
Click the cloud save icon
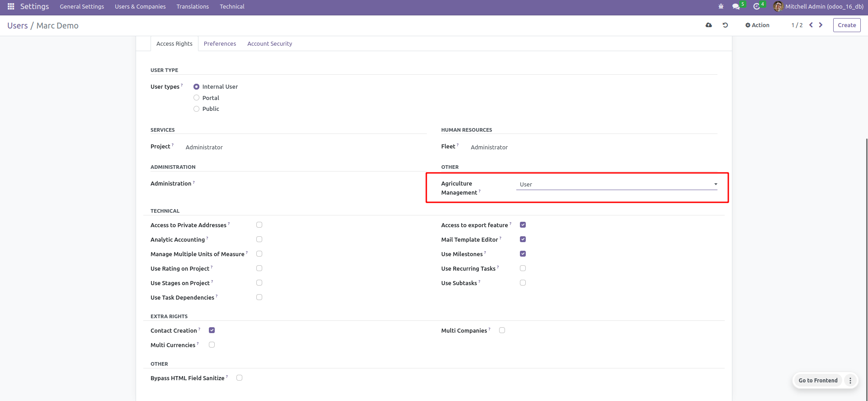coord(709,25)
